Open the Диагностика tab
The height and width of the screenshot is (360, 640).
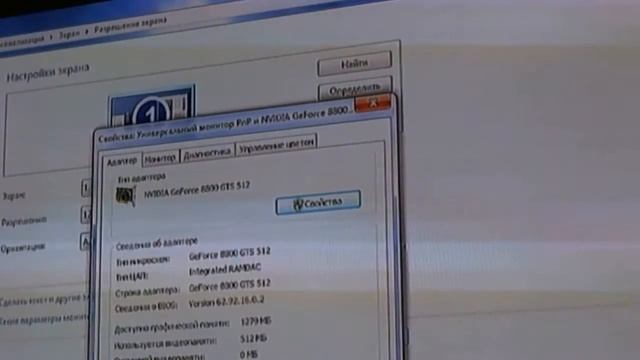207,153
